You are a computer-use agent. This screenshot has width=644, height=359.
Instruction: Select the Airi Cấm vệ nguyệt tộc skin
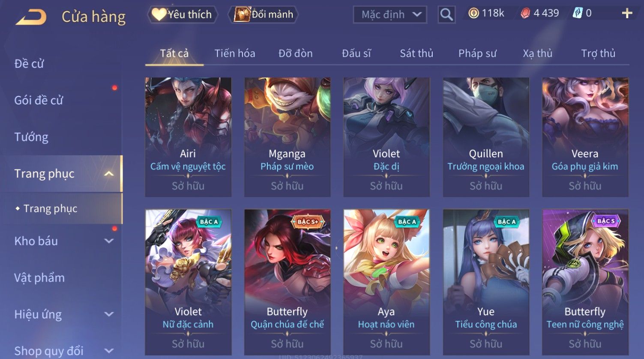188,137
